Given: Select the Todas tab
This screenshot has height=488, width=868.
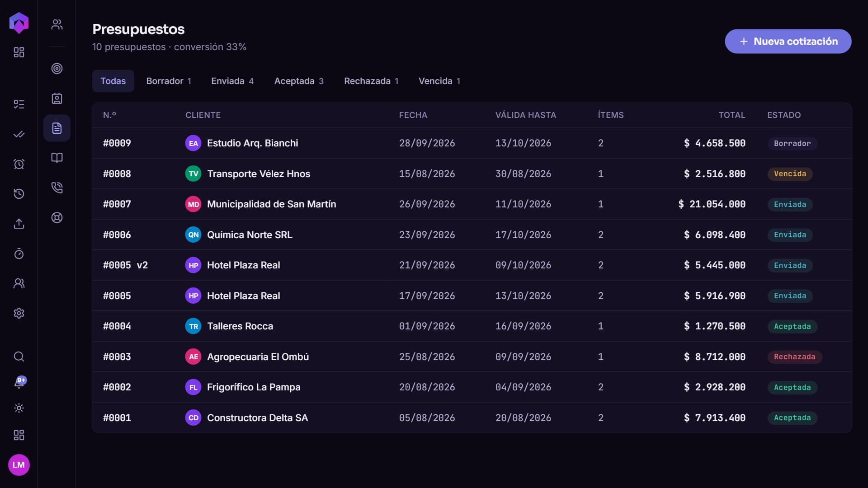Looking at the screenshot, I should click(x=113, y=81).
